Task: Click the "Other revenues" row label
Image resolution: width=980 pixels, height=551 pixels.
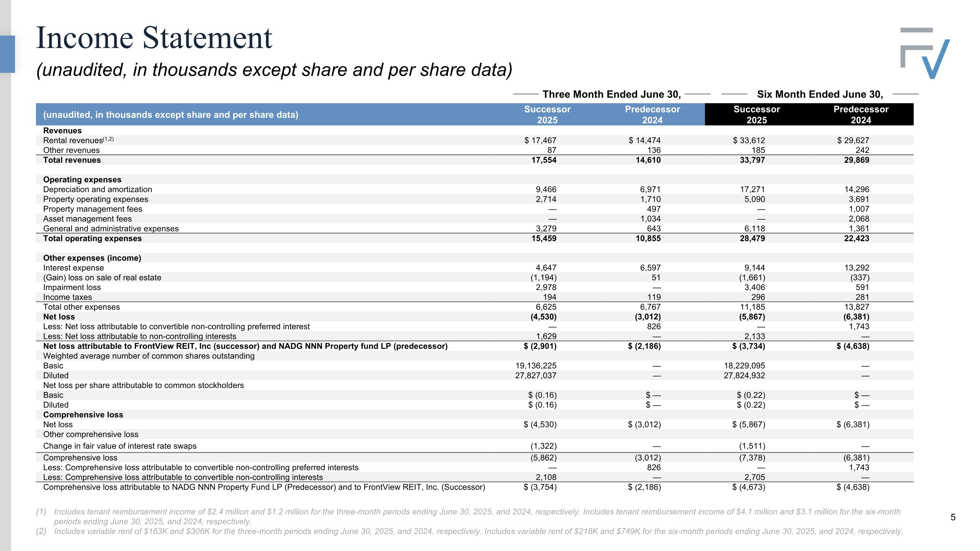Action: [x=72, y=150]
